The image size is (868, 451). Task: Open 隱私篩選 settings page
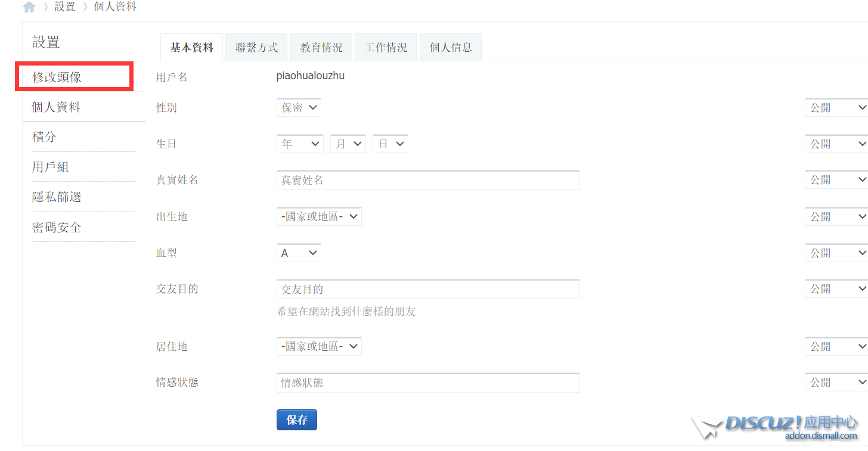57,197
